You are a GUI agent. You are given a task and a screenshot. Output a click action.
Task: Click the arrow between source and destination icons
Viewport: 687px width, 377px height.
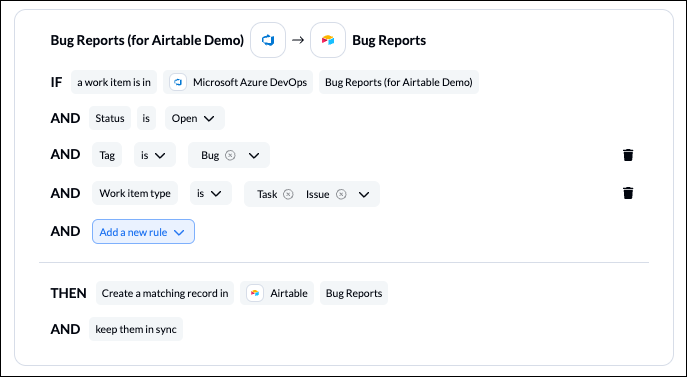pos(298,40)
